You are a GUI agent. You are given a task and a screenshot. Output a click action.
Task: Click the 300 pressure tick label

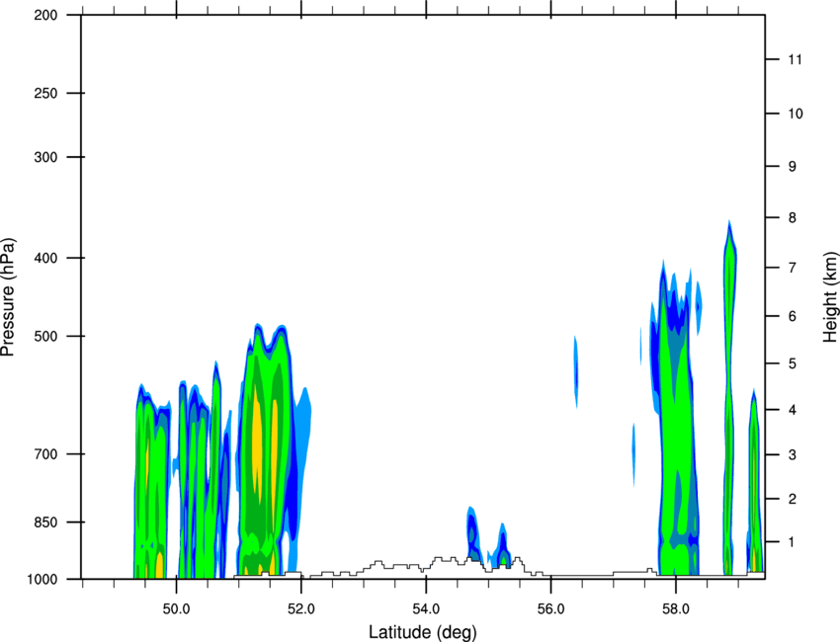[x=45, y=157]
